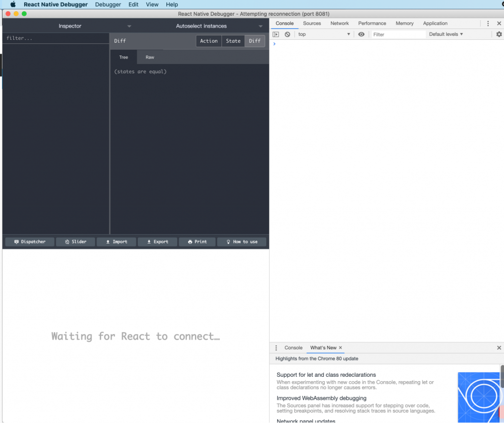Viewport: 504px width, 423px height.
Task: Click the '(states are equal)' text
Action: (140, 72)
